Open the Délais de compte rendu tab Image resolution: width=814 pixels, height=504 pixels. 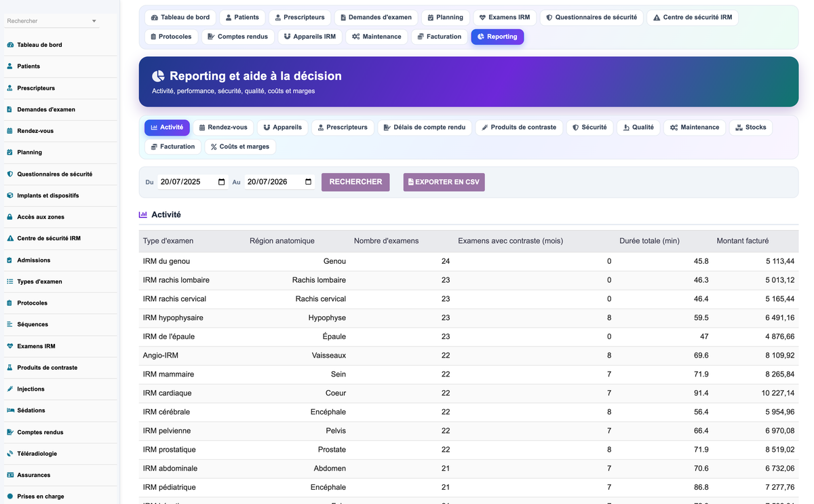click(424, 128)
